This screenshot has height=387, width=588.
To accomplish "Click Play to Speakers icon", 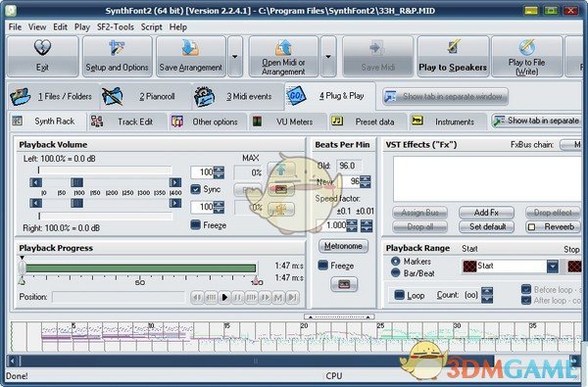I will click(453, 47).
